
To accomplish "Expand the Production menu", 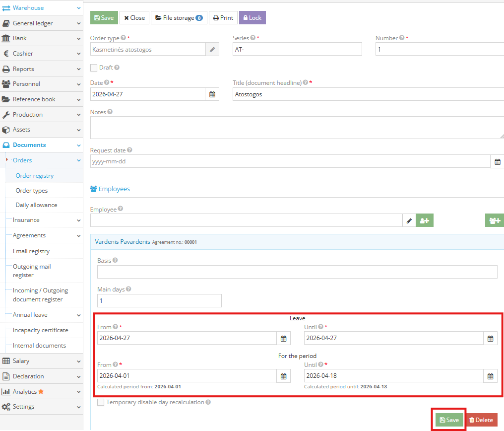I will click(42, 115).
